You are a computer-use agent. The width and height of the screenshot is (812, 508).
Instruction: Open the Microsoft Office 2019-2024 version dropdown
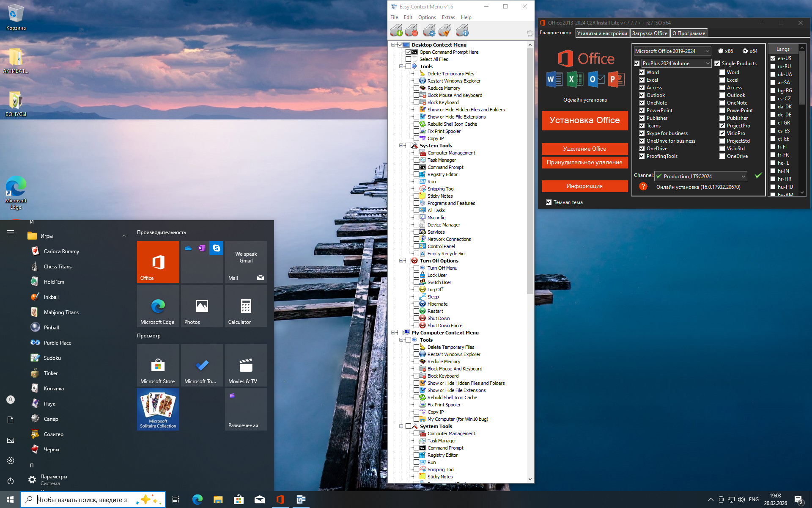click(672, 51)
